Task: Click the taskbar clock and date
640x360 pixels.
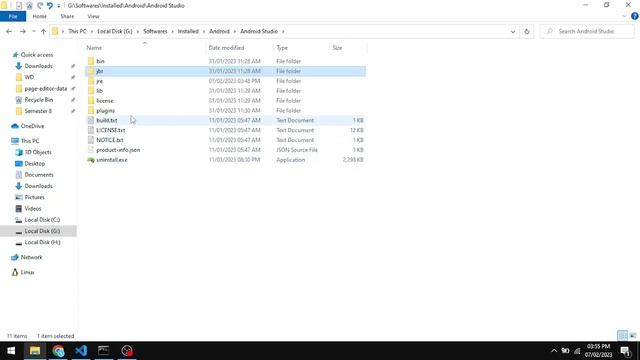Action: coord(598,351)
